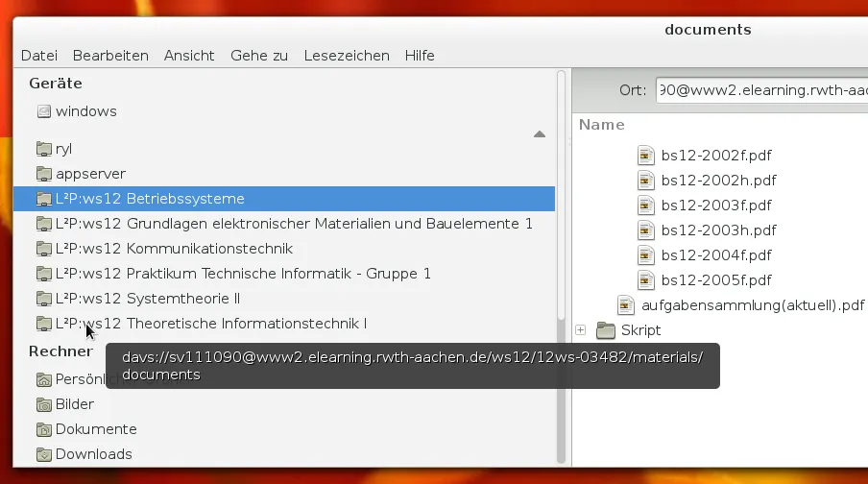Image resolution: width=868 pixels, height=484 pixels.
Task: Select the file name bs12-2005f.pdf
Action: click(x=716, y=280)
